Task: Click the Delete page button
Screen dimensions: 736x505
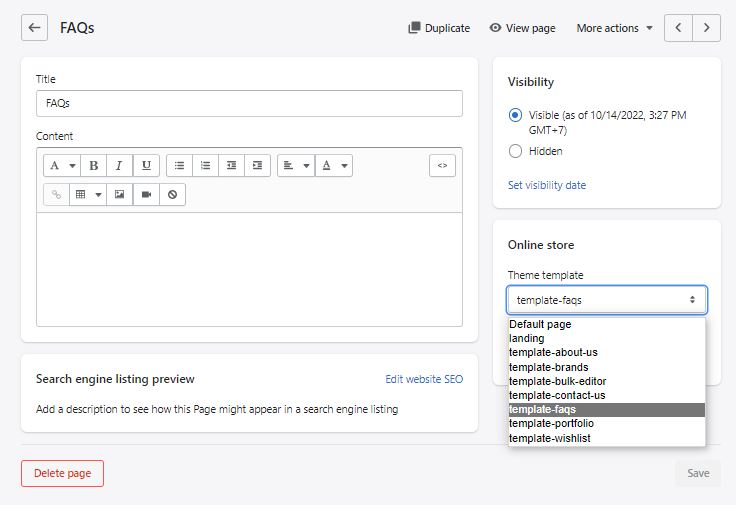Action: pos(62,473)
